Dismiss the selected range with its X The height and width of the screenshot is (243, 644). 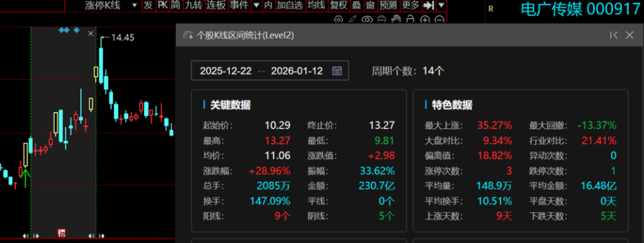coord(91,34)
